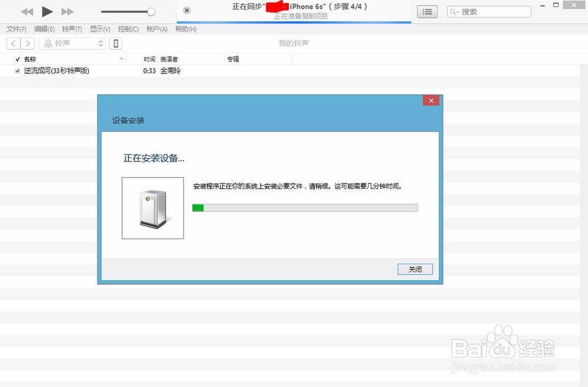Click the Fast-forward playback icon

coord(67,11)
